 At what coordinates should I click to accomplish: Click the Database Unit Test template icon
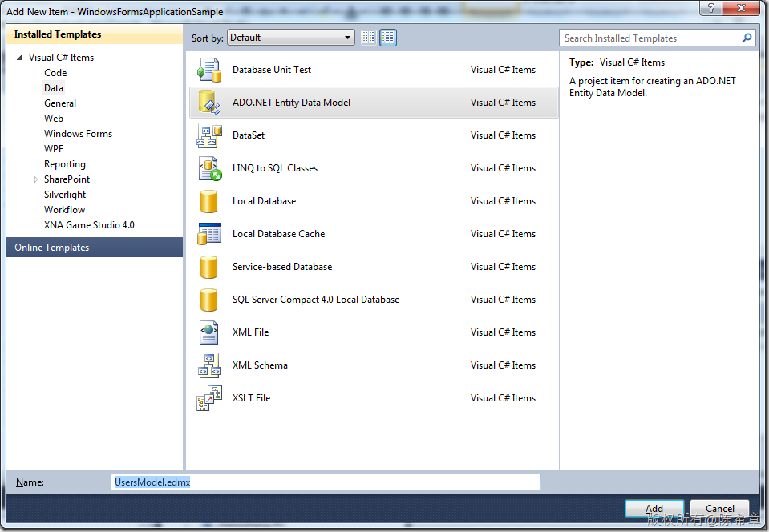pos(209,70)
